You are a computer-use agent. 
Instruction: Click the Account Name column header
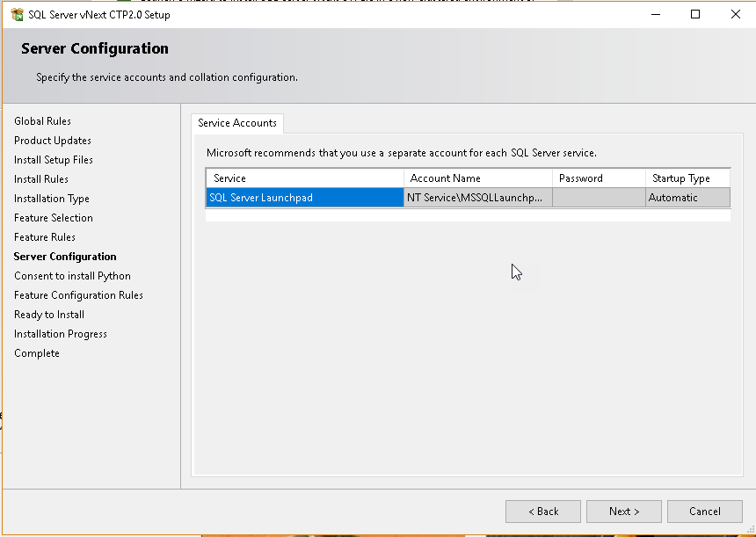click(477, 178)
